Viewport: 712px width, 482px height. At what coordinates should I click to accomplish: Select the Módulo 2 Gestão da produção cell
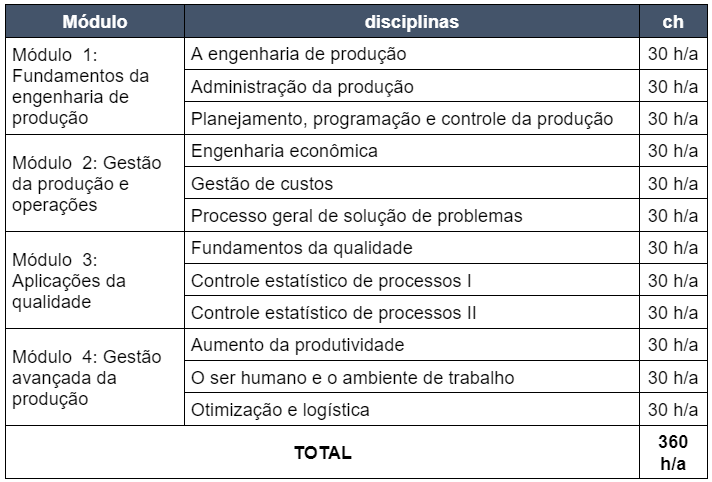[x=95, y=183]
